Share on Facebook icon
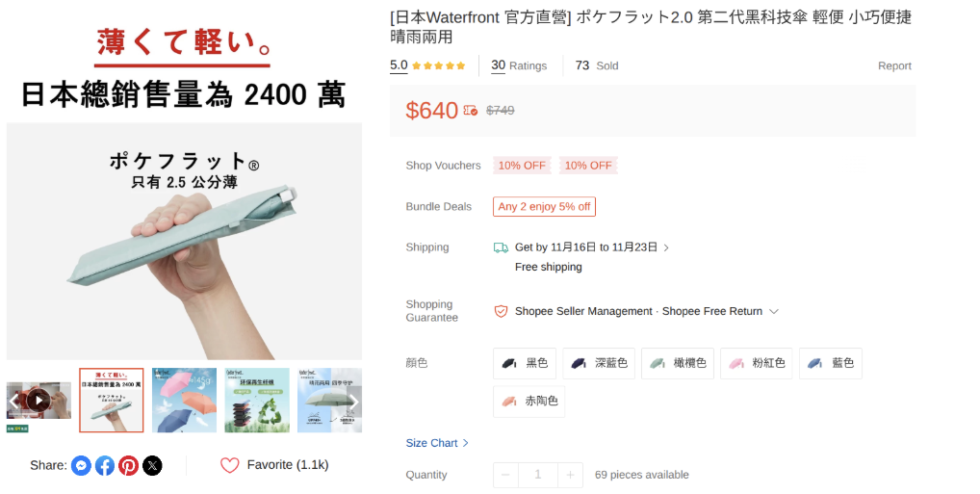Viewport: 980px width, 494px height. coord(105,465)
